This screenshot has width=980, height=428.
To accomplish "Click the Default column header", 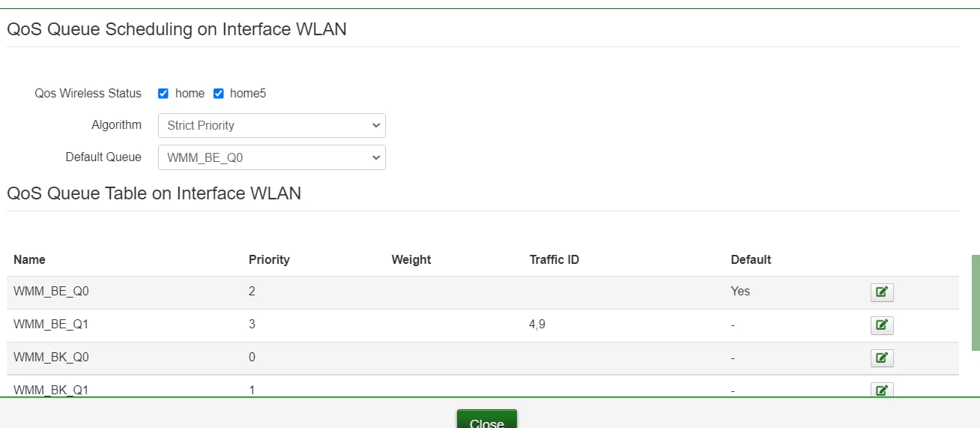I will tap(751, 259).
